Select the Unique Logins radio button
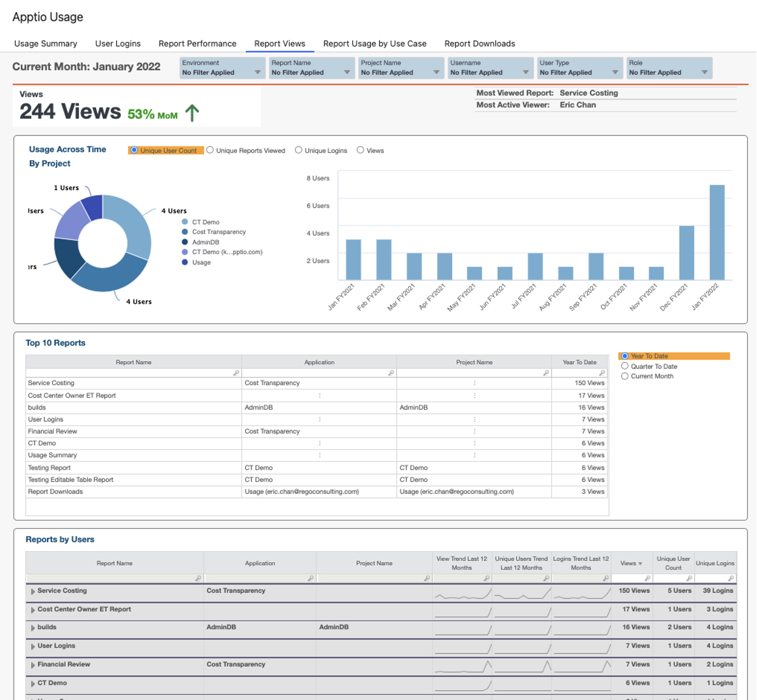Screen dimensions: 757x700 tap(299, 150)
